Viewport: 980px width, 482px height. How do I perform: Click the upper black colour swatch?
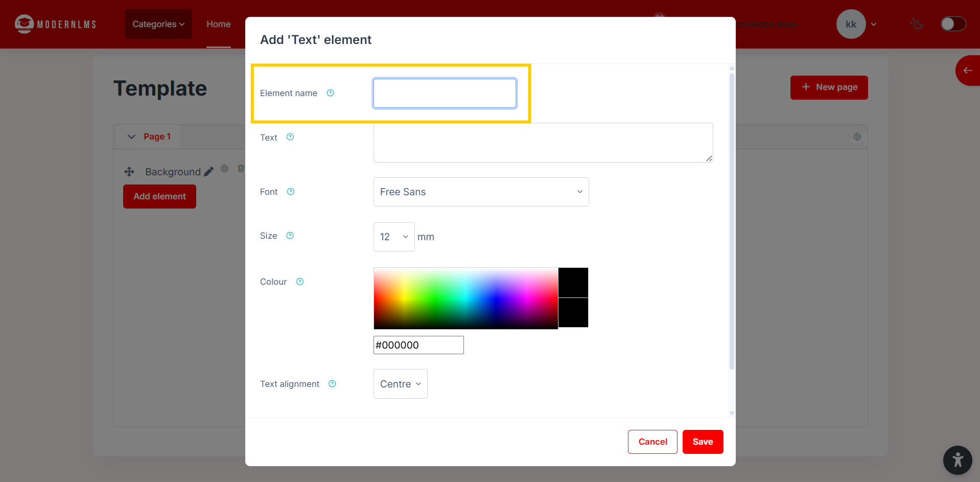click(573, 283)
